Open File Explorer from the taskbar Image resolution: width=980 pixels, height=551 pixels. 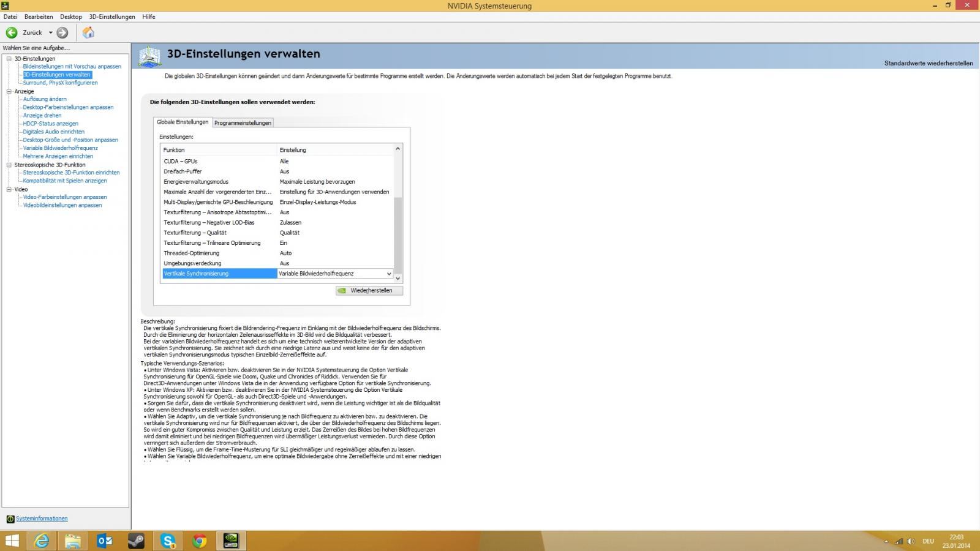[x=73, y=541]
